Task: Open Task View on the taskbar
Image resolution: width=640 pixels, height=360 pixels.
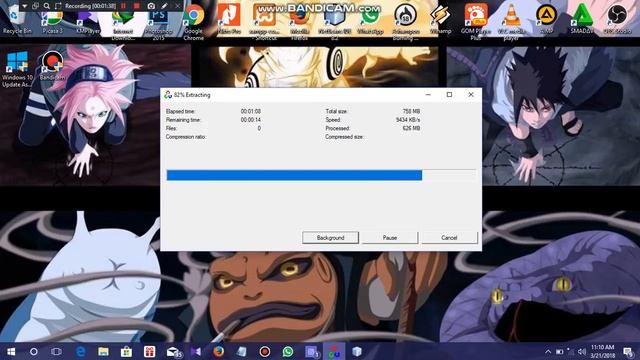Action: click(x=56, y=351)
